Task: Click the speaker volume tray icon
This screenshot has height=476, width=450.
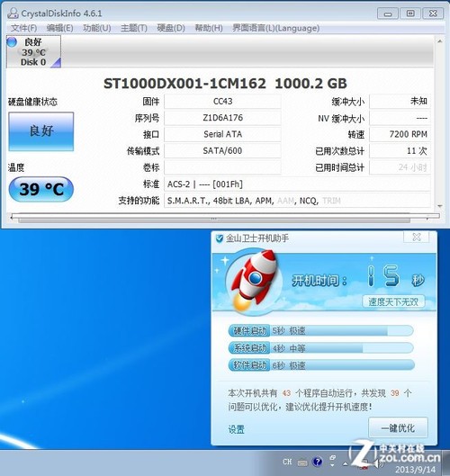Action: click(377, 463)
